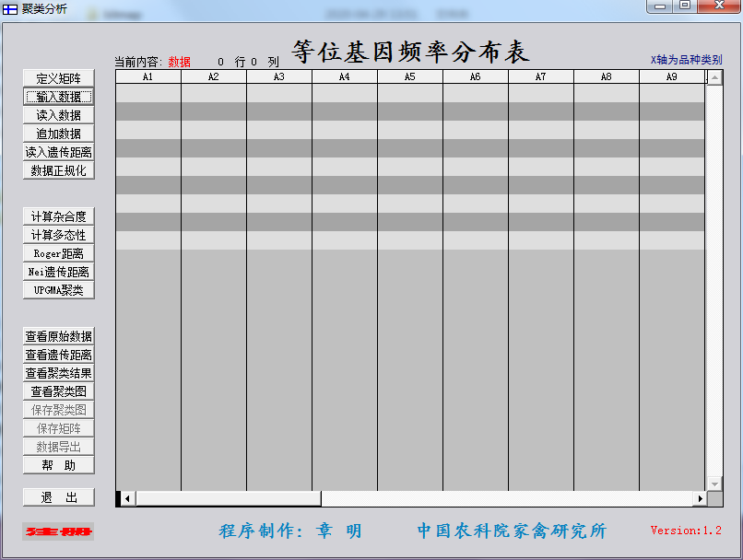The image size is (743, 560).
Task: Click the horizontal scrollbar left arrow
Action: [x=127, y=498]
